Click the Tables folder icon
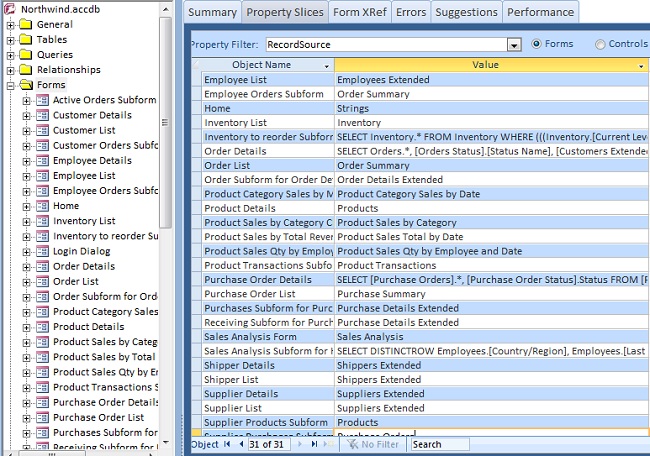Image resolution: width=650 pixels, height=456 pixels. (x=26, y=40)
